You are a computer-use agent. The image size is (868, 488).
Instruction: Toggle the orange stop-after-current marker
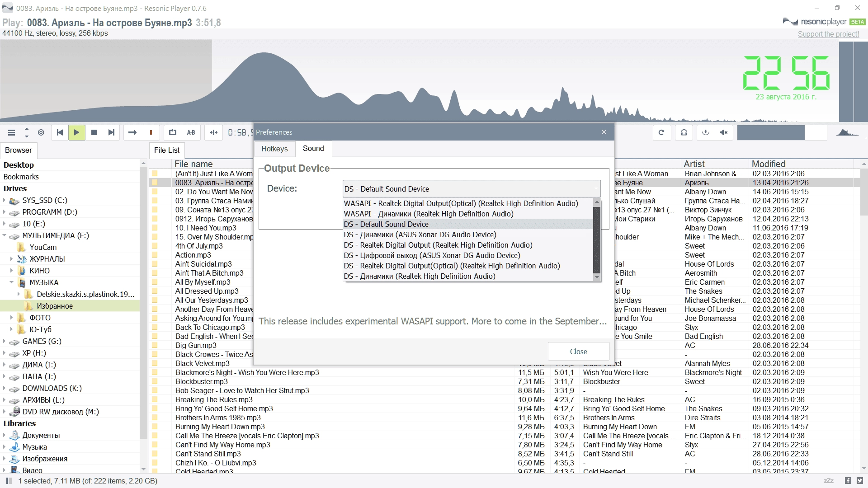(x=151, y=132)
